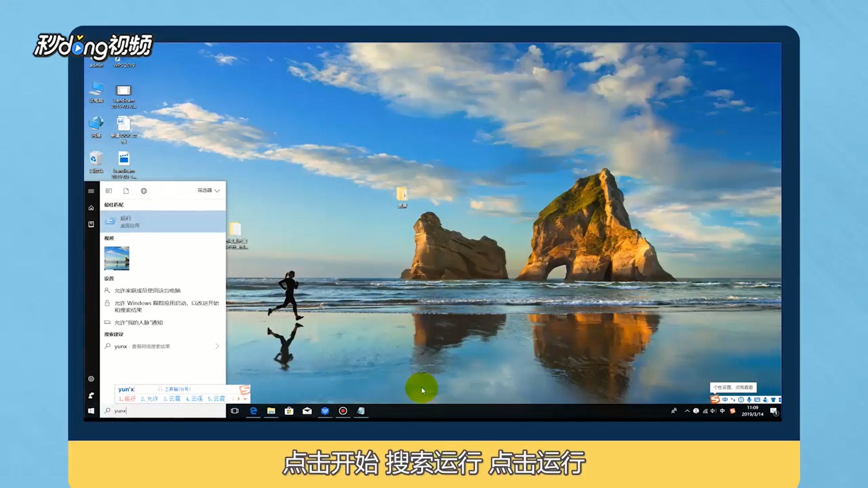Click the Windows Start button
The image size is (868, 488).
91,411
